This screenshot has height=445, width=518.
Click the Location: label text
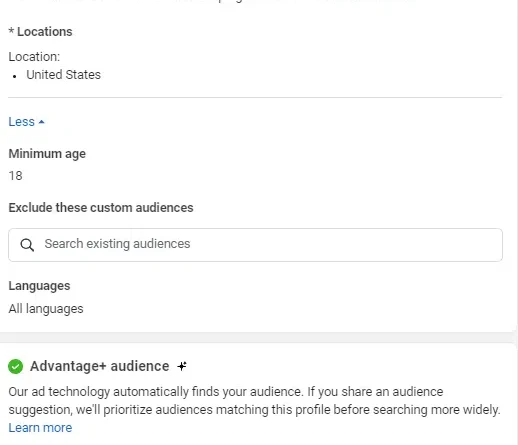pyautogui.click(x=34, y=57)
